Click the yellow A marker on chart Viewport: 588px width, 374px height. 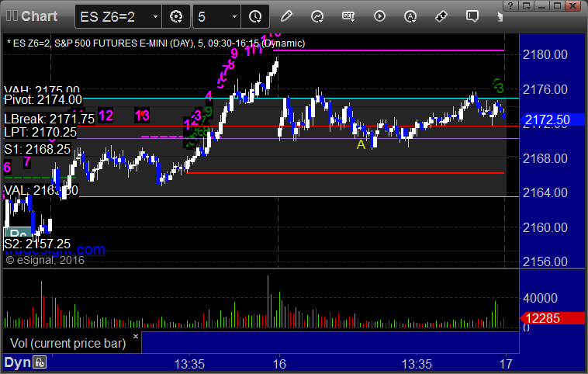[x=361, y=144]
